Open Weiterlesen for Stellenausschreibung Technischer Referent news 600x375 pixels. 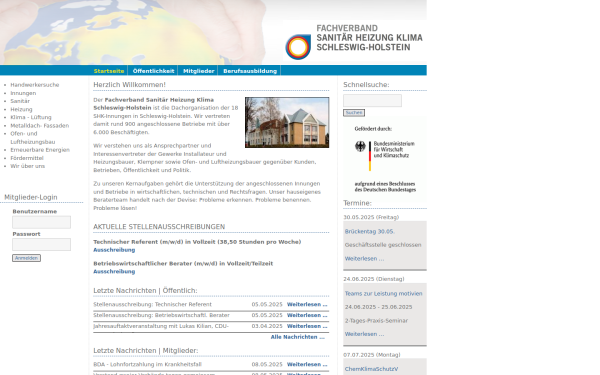point(307,305)
